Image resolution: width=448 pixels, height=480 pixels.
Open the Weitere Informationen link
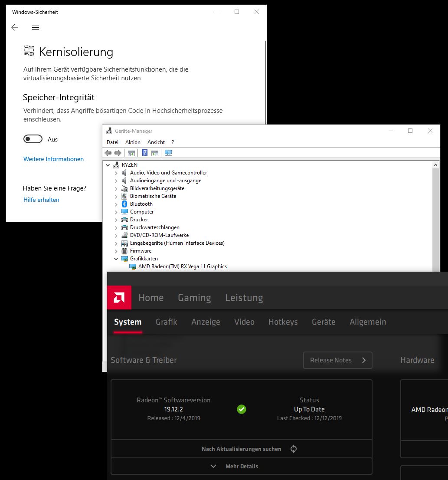pyautogui.click(x=53, y=159)
